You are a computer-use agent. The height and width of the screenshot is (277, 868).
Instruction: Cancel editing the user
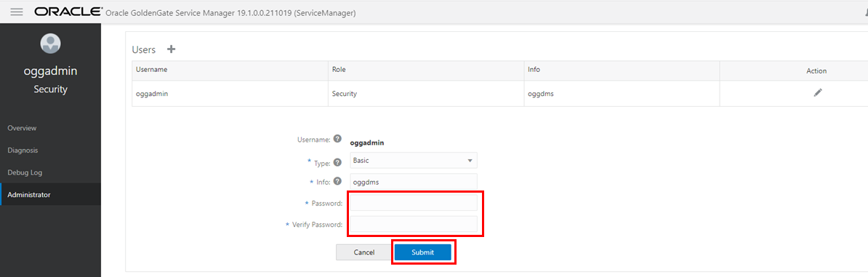(x=363, y=252)
